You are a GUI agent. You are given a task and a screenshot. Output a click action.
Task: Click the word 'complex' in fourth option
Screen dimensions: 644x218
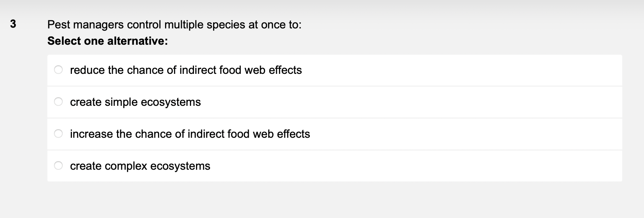pyautogui.click(x=126, y=166)
